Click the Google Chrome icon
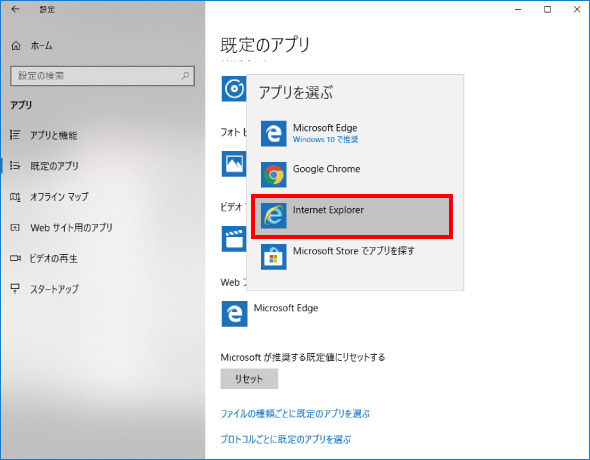 (x=274, y=175)
